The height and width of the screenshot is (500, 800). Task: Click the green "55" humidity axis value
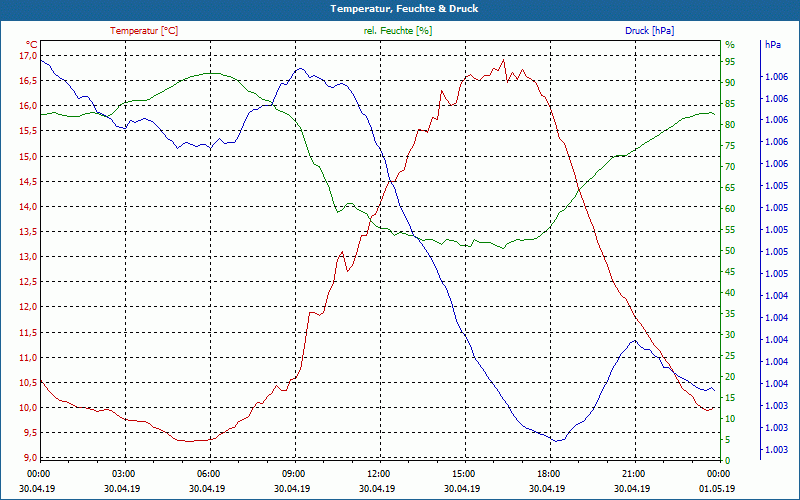point(730,230)
